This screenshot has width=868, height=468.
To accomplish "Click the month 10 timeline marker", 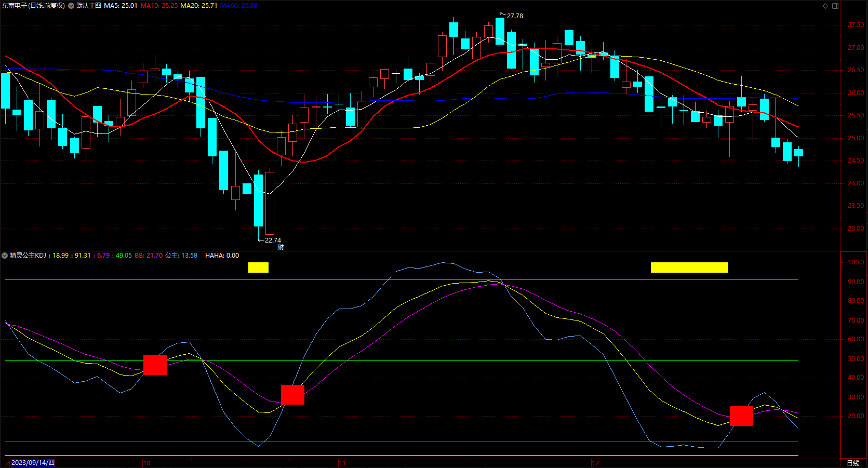I will pyautogui.click(x=146, y=463).
